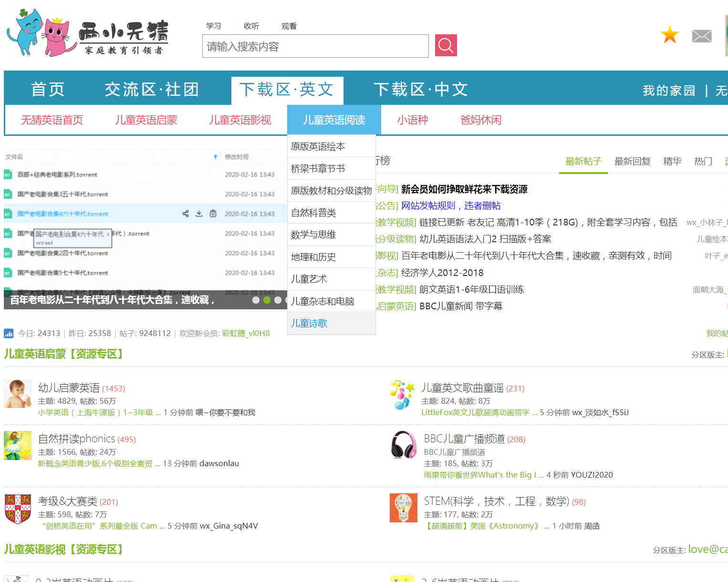This screenshot has height=582, width=728.
Task: Open 我的家园 link
Action: (669, 90)
